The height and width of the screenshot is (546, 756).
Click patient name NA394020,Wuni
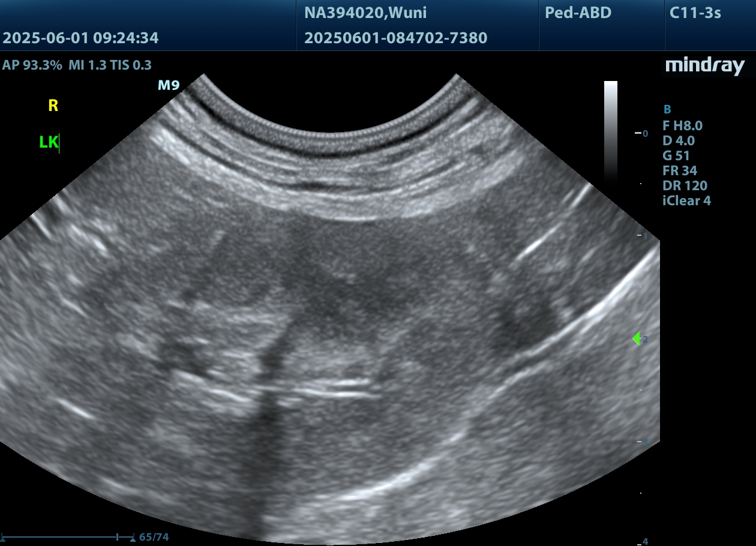click(365, 13)
